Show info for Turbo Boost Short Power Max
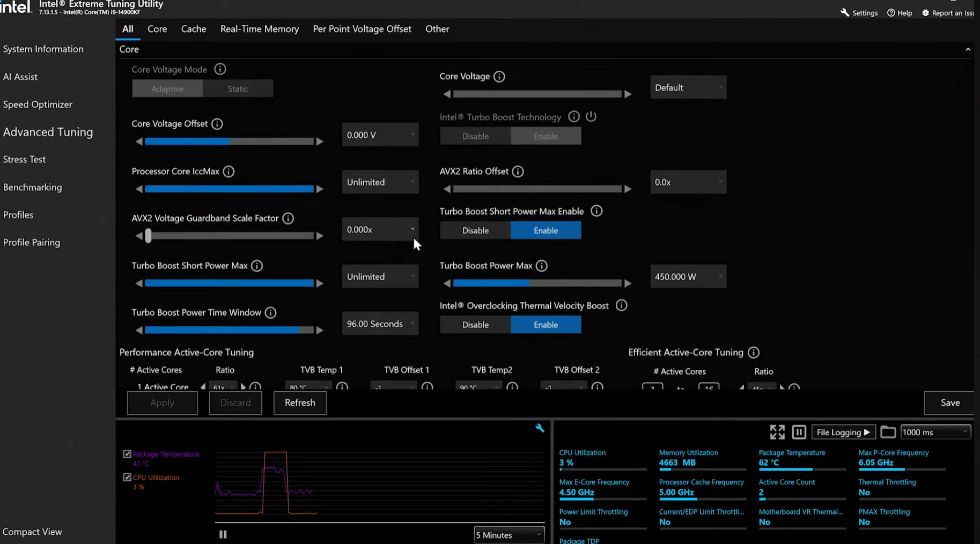The width and height of the screenshot is (980, 544). coord(257,266)
